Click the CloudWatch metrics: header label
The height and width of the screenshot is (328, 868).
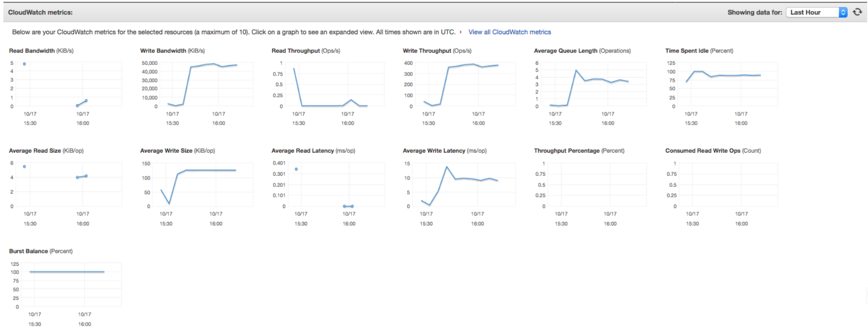tap(40, 12)
